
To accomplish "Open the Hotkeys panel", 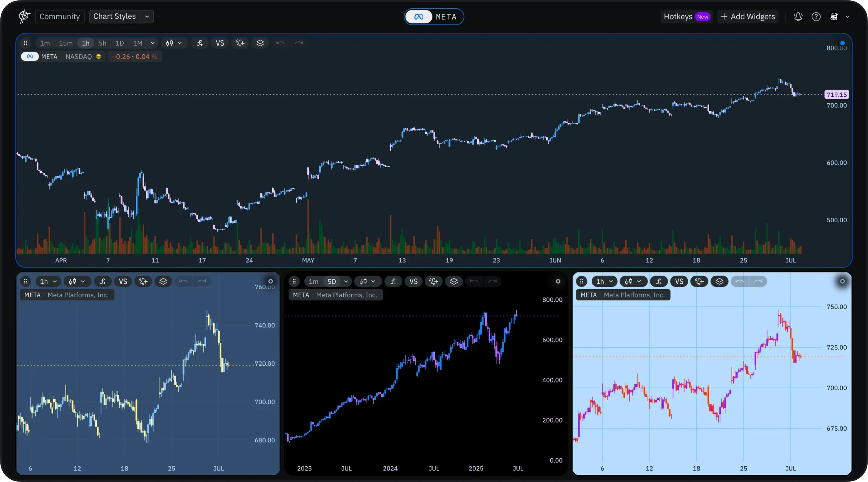I will tap(687, 16).
